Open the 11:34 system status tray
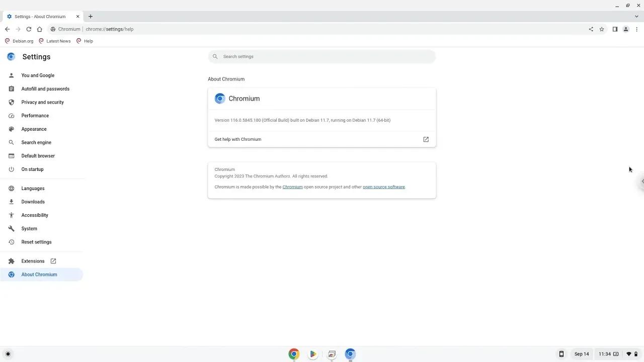The width and height of the screenshot is (644, 362). pos(619,354)
